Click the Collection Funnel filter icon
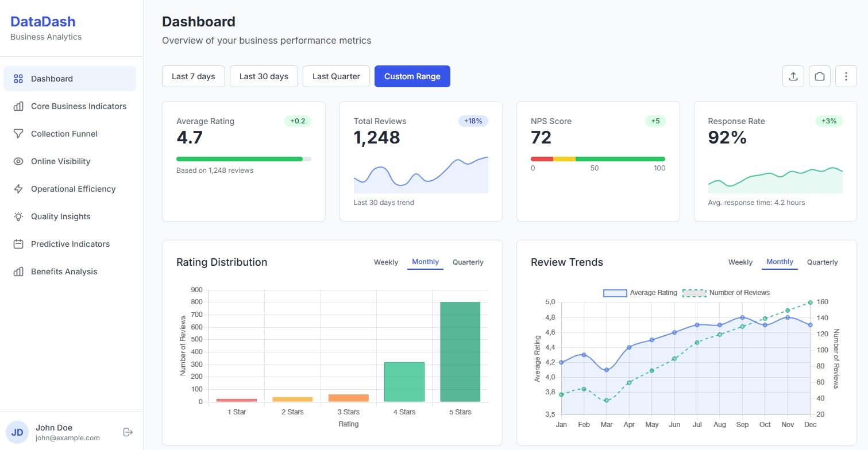868x450 pixels. pos(18,134)
